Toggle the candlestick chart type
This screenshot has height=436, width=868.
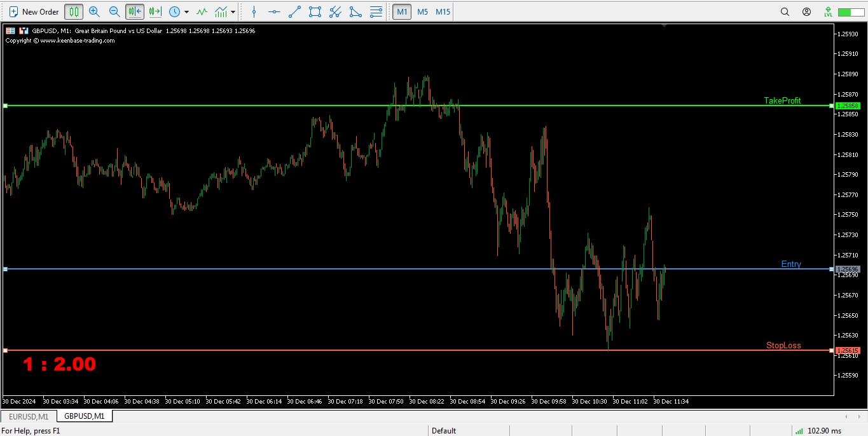pos(74,11)
